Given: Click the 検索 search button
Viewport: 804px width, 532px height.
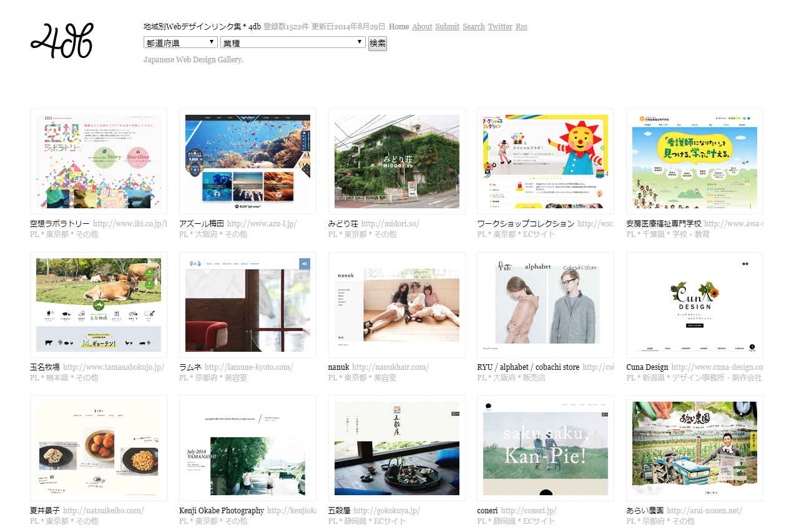Looking at the screenshot, I should (378, 43).
